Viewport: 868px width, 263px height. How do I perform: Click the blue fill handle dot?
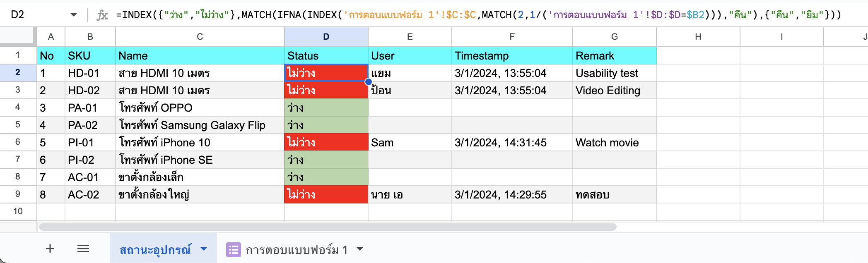(368, 82)
